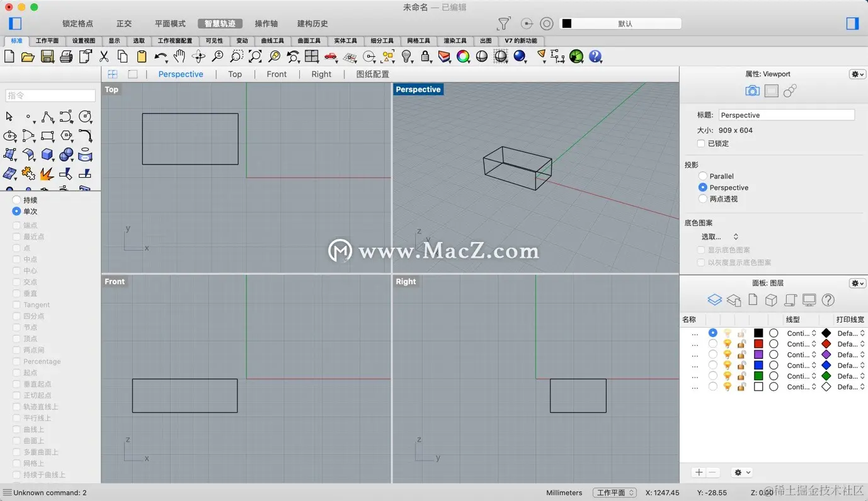Add a new layer with plus button
This screenshot has height=501, width=868.
699,472
